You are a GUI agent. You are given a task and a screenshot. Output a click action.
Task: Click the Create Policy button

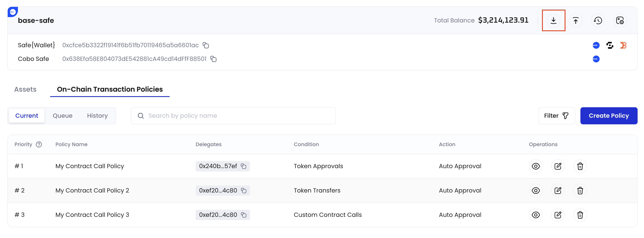pyautogui.click(x=609, y=116)
